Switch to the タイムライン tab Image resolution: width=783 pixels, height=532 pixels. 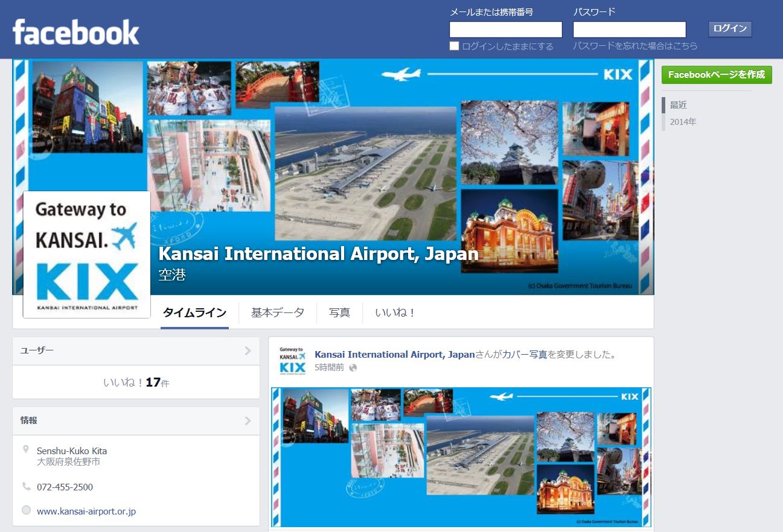point(194,312)
